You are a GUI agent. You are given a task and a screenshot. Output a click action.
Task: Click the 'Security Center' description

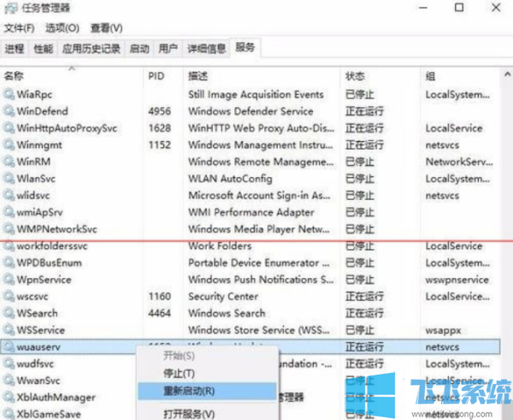(x=223, y=297)
